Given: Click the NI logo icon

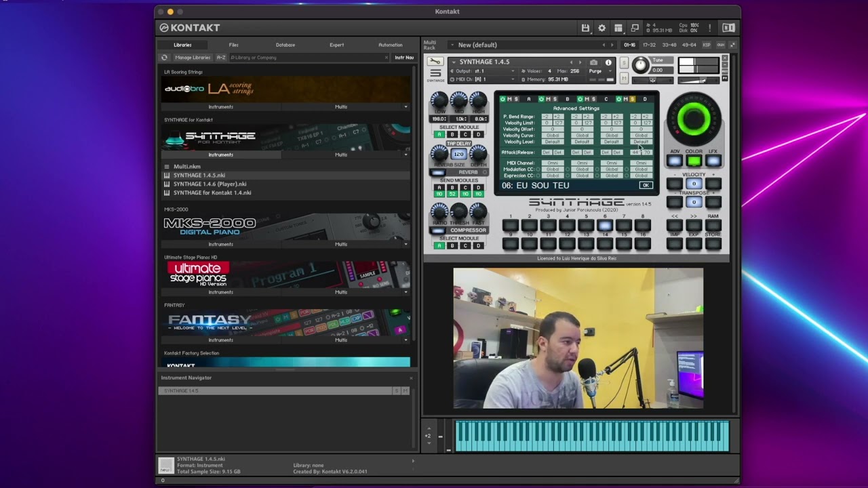Looking at the screenshot, I should (x=728, y=28).
